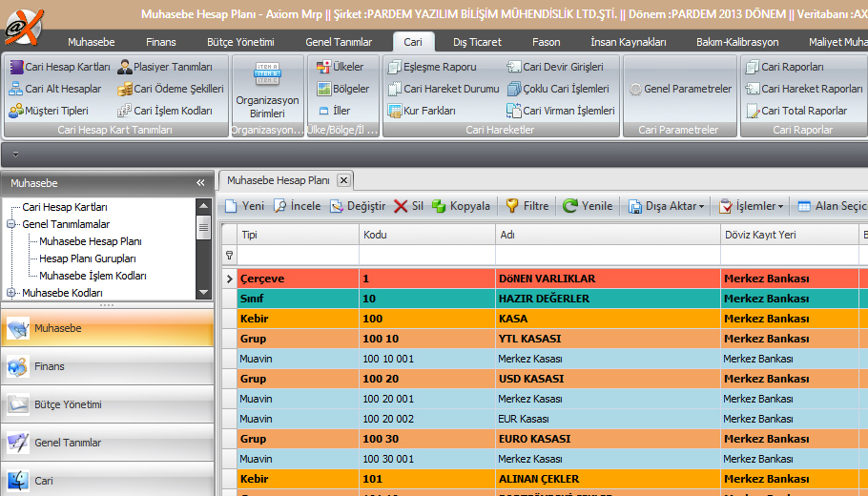868x496 pixels.
Task: Click the Değiştir toolbar button
Action: pyautogui.click(x=358, y=206)
